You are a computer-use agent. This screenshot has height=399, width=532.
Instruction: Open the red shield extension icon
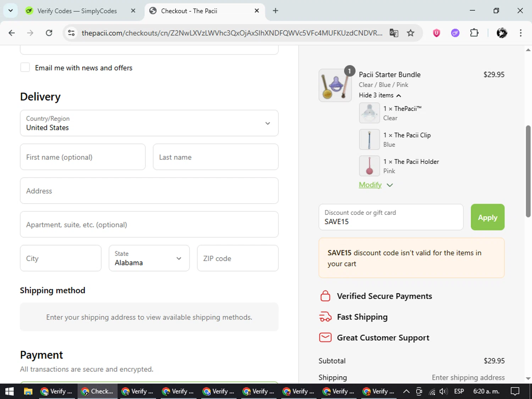click(x=437, y=33)
